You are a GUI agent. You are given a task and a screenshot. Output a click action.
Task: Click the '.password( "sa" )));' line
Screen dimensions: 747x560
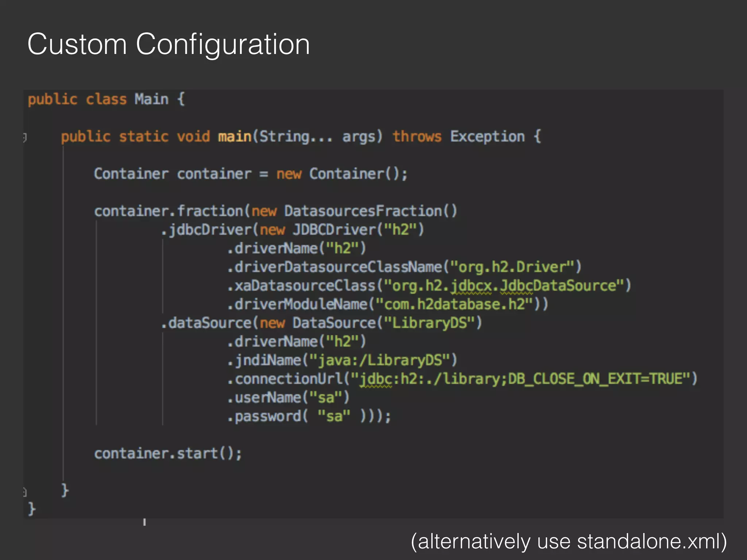[309, 416]
